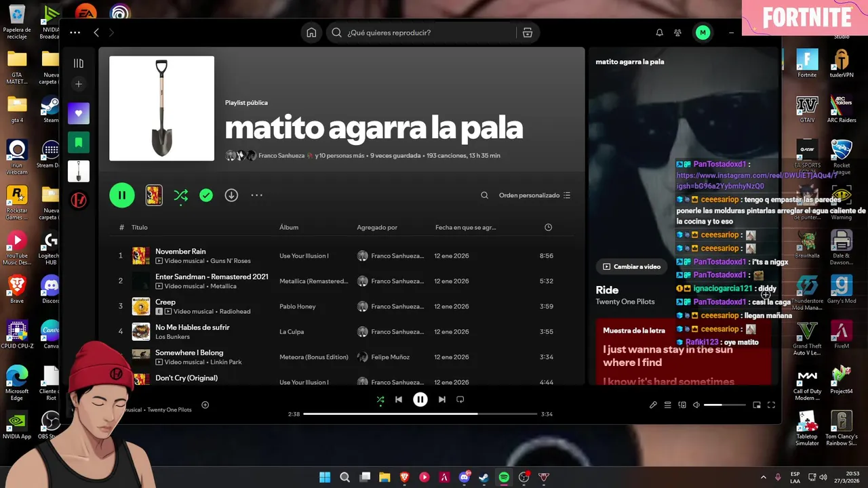Focus the ¿Qué quieres reproducir? search field
This screenshot has width=868, height=488.
[431, 33]
